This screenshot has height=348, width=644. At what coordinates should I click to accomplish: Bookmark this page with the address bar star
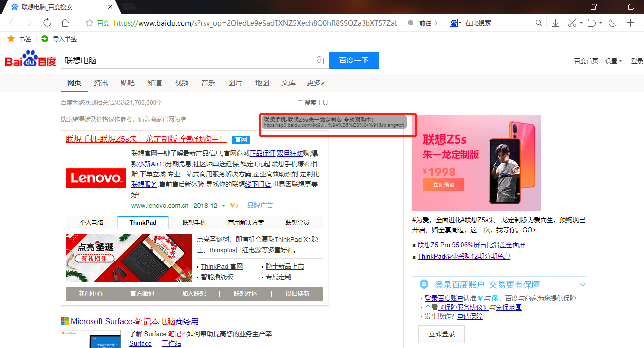click(90, 23)
